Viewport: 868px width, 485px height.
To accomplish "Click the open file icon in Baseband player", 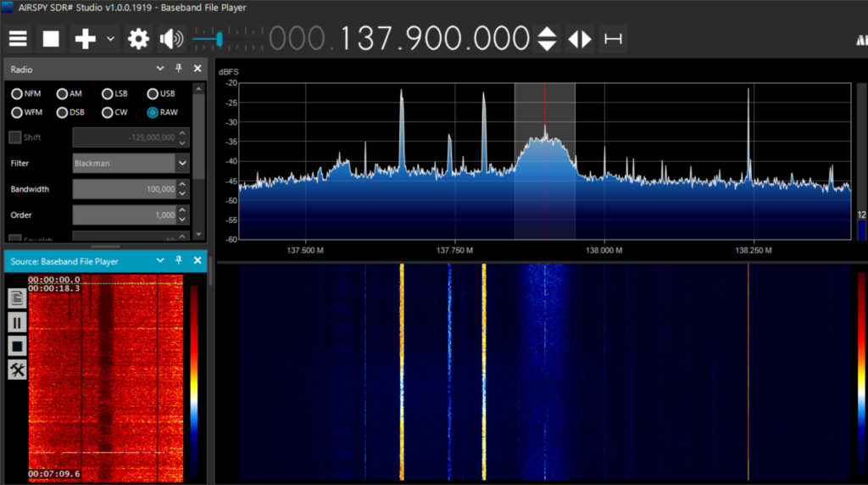I will (x=17, y=298).
